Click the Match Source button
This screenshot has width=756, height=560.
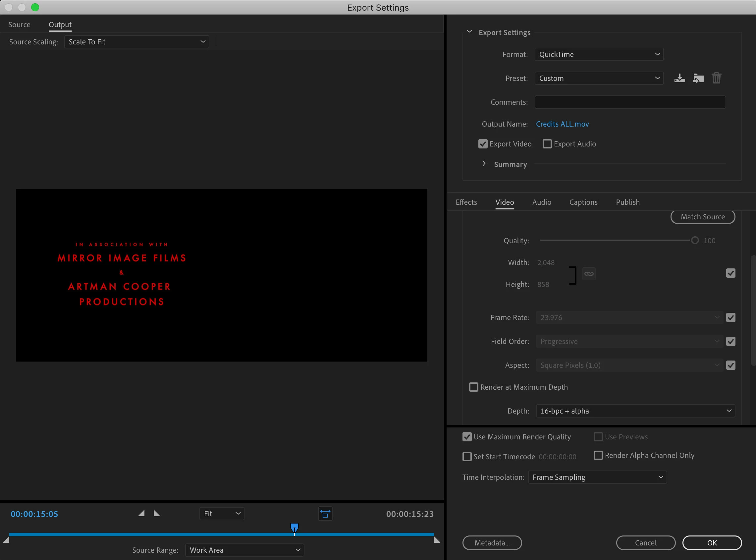(702, 217)
